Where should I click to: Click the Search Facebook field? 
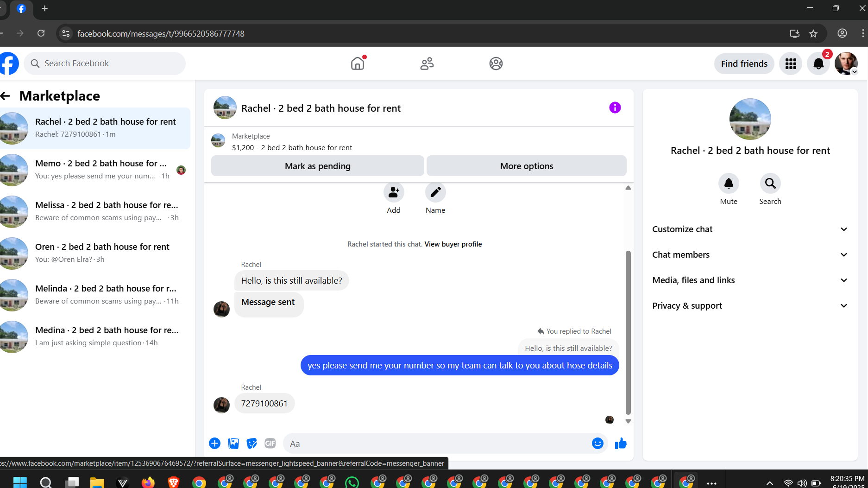click(x=105, y=63)
